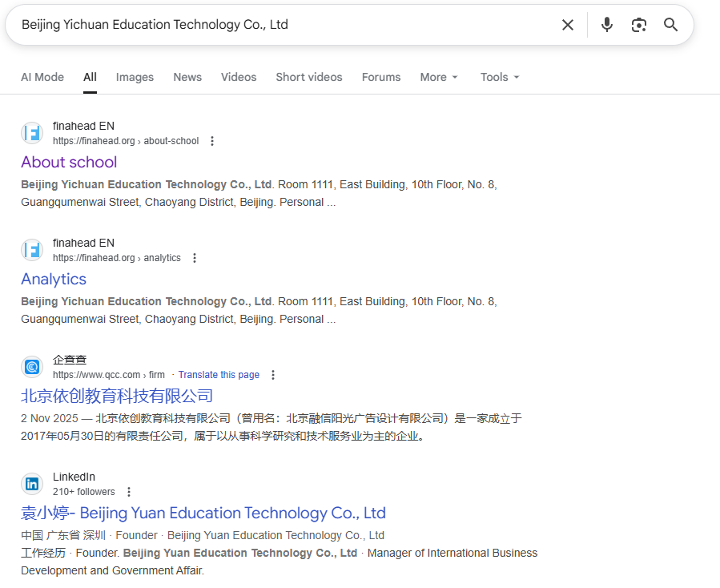This screenshot has height=588, width=720.
Task: Open the AI Mode tab
Action: tap(42, 77)
